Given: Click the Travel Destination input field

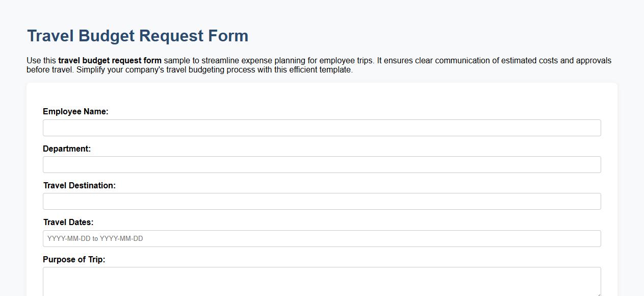Looking at the screenshot, I should click(321, 201).
